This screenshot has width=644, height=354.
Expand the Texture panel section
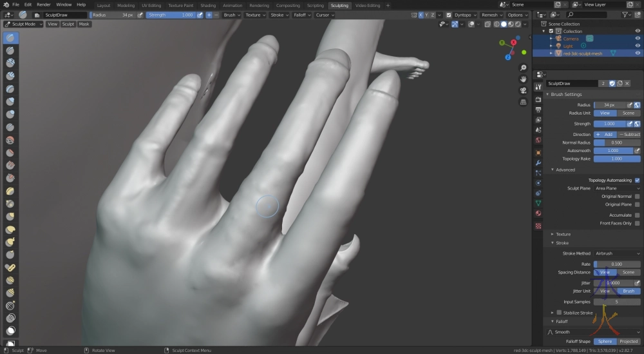(563, 234)
